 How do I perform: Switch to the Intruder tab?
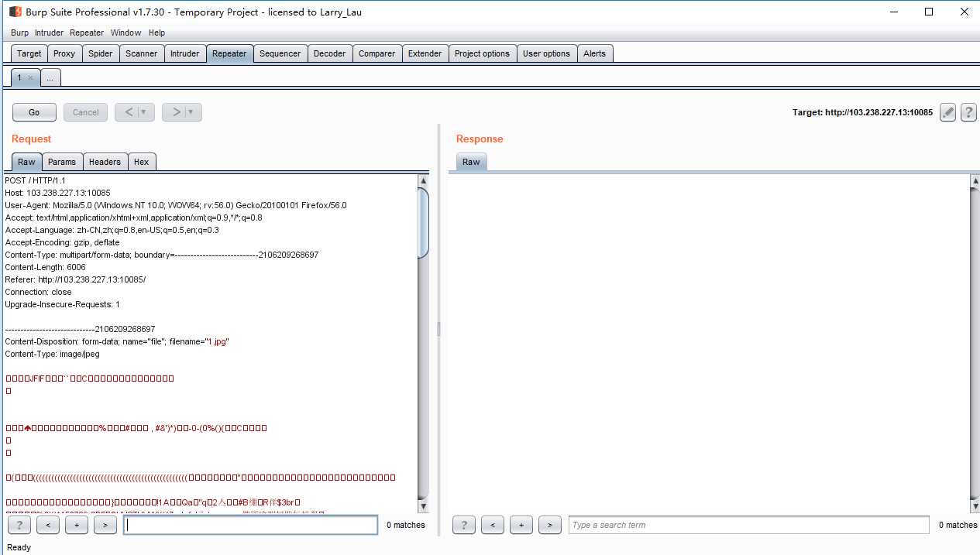[185, 53]
